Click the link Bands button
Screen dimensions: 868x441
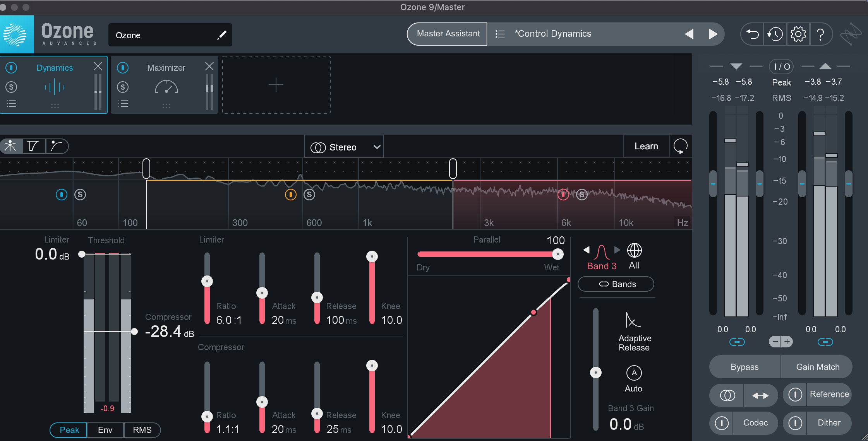click(616, 284)
